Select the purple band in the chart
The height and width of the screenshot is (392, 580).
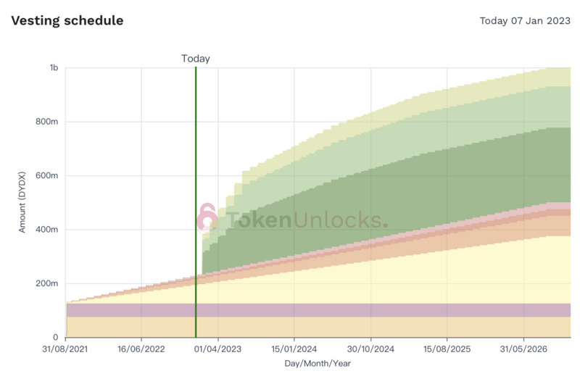pos(319,310)
